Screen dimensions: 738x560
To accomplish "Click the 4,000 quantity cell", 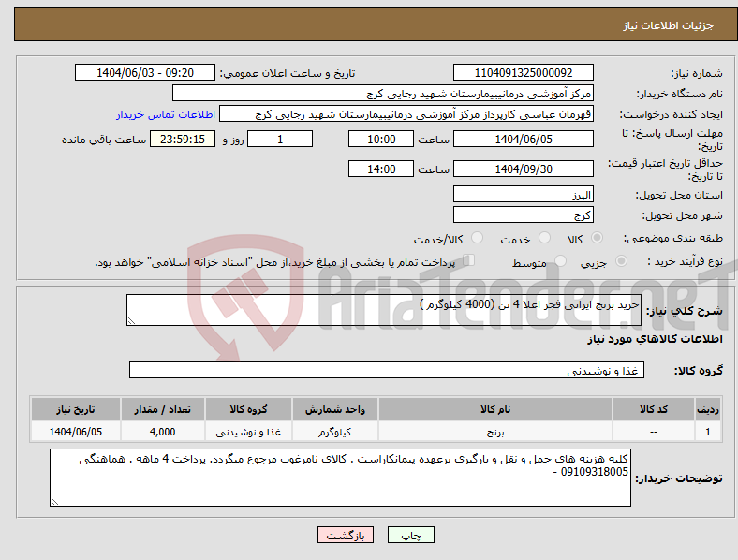I will [x=162, y=432].
